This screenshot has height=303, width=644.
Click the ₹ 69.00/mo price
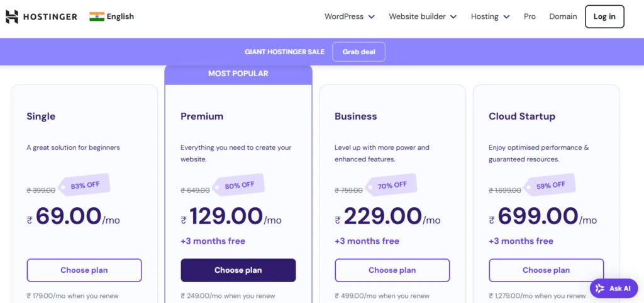tap(73, 217)
